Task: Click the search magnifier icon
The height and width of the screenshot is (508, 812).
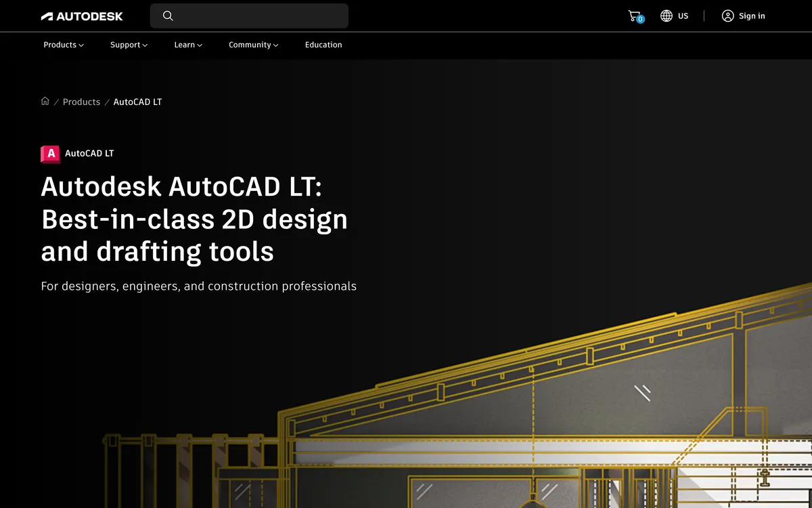Action: tap(168, 16)
